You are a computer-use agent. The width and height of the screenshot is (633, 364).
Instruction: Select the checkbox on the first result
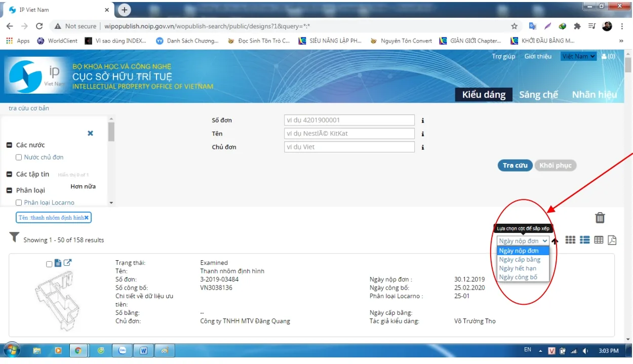pyautogui.click(x=49, y=263)
